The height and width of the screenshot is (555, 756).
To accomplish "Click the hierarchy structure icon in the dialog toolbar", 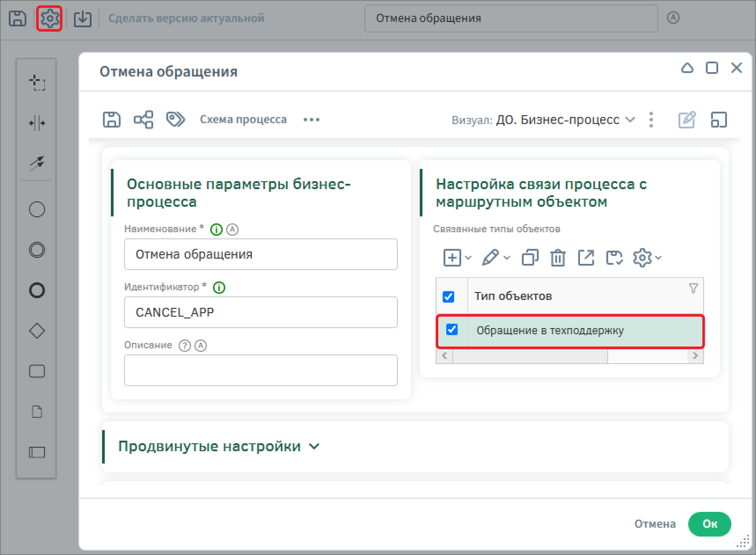I will click(x=143, y=120).
